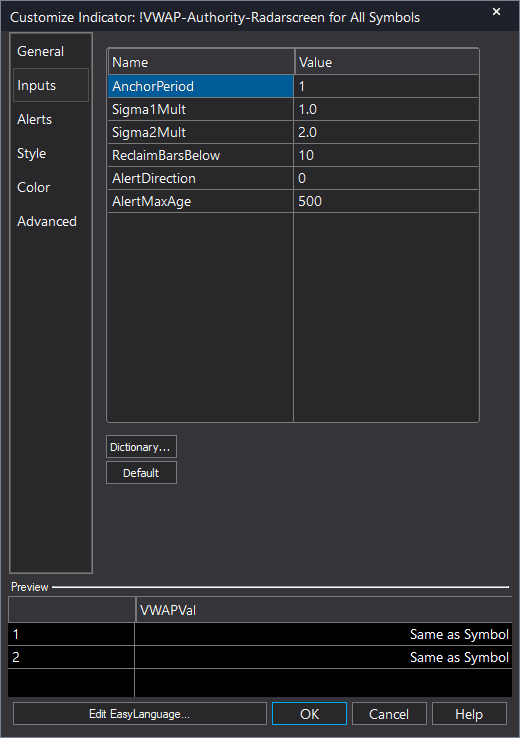520x738 pixels.
Task: Select the Sigma1Mult input name
Action: click(x=200, y=109)
